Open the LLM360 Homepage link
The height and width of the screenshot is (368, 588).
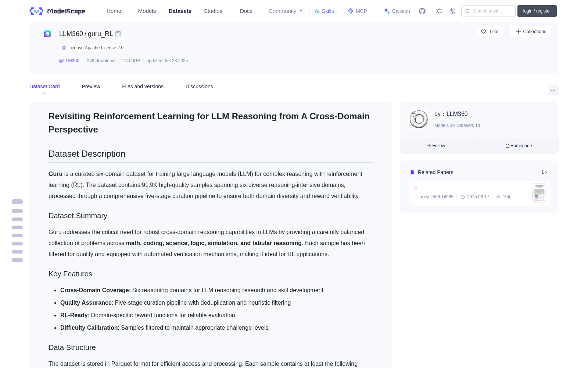(x=519, y=146)
